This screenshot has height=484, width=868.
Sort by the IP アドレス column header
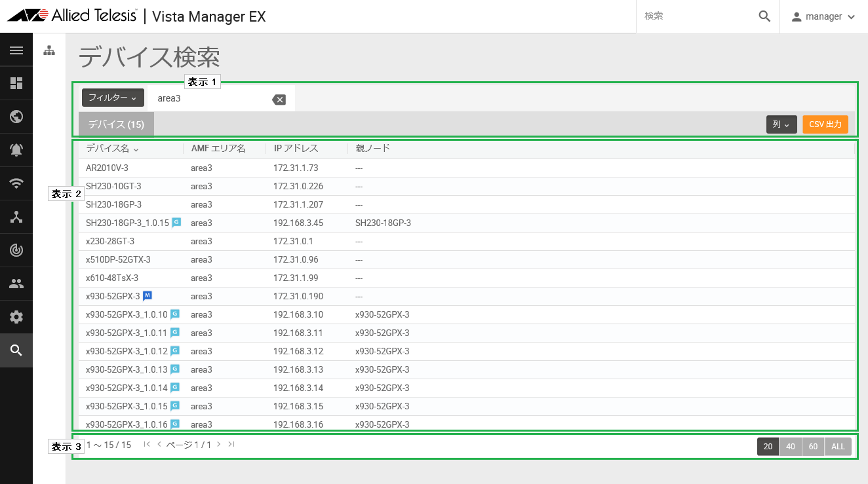[x=296, y=149]
